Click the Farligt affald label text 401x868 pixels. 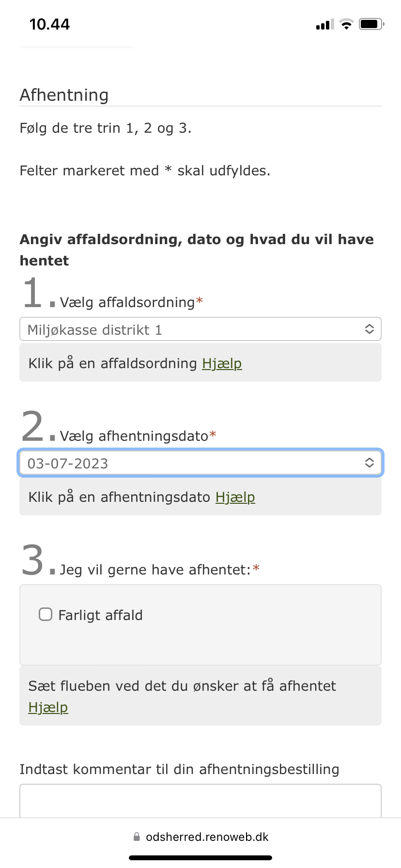click(100, 615)
